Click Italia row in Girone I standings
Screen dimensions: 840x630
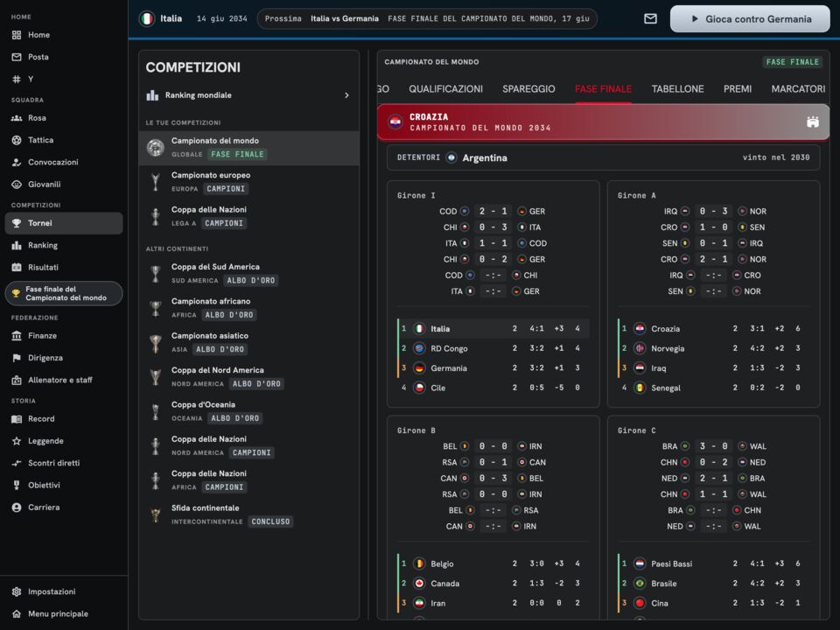[493, 328]
